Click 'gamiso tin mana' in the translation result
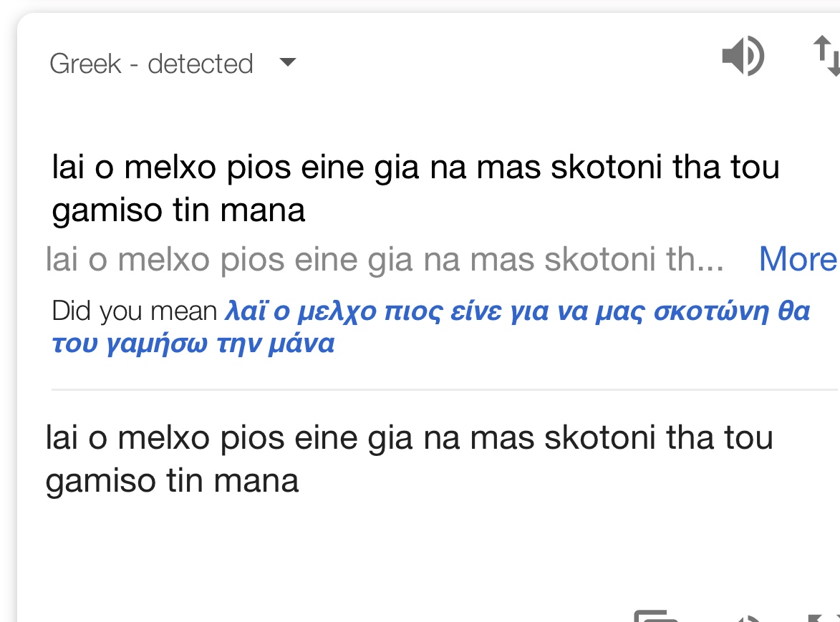 (x=172, y=481)
